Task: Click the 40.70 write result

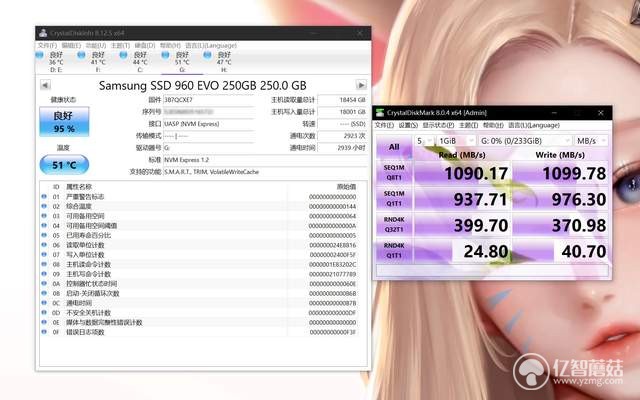Action: point(560,251)
